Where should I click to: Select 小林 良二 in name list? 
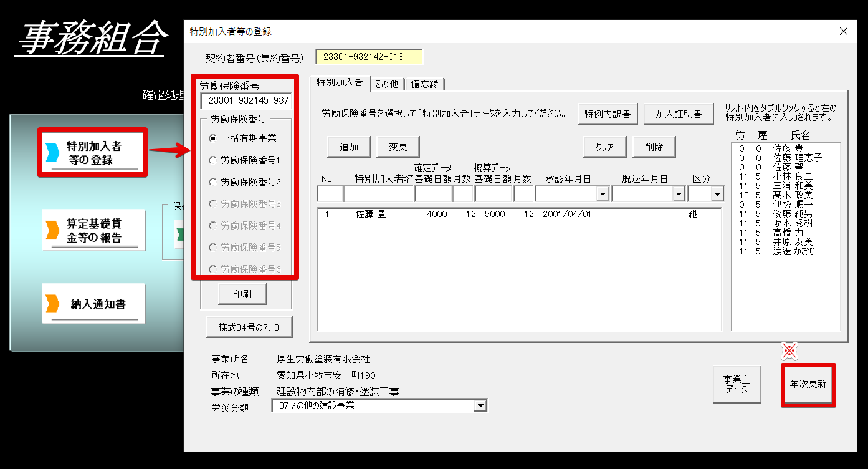click(x=785, y=176)
